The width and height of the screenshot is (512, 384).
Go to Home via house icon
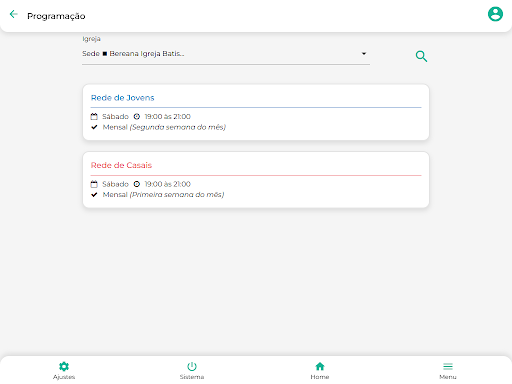pos(320,366)
